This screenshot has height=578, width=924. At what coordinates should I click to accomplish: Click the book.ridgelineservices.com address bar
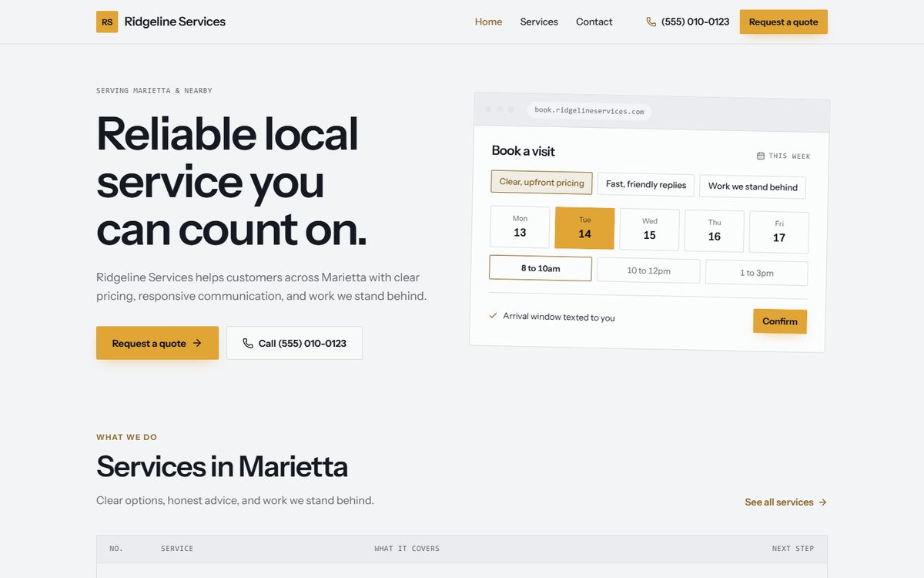pyautogui.click(x=589, y=111)
